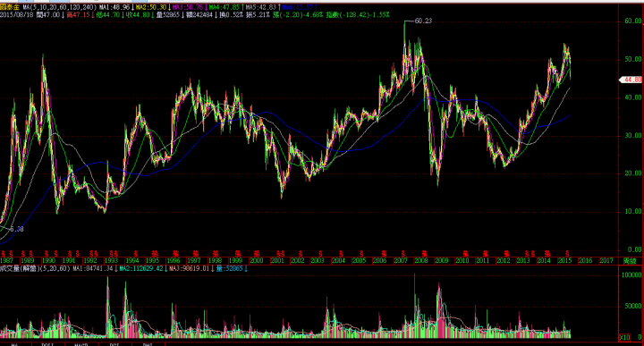Screen dimensions: 644x346
Task: Click the red dividend marker above 2015
Action: (567, 254)
